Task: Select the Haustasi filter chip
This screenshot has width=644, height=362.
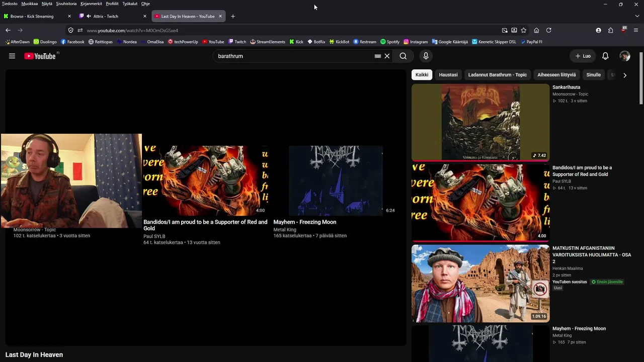Action: (448, 75)
